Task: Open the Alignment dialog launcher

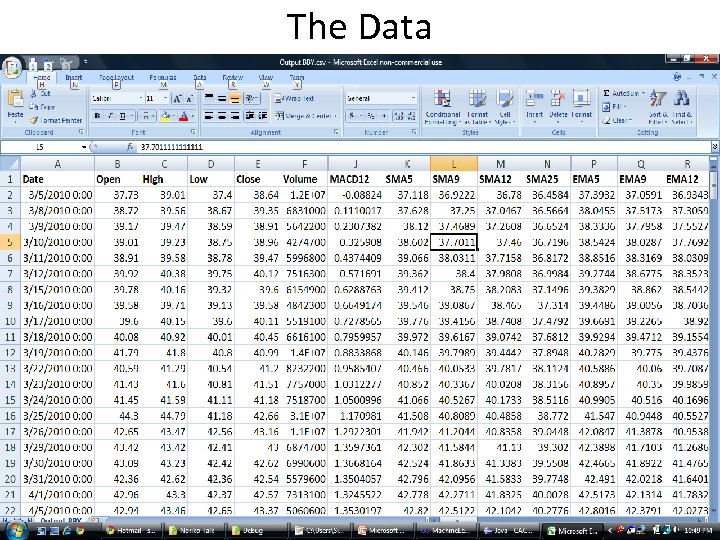Action: tap(337, 132)
